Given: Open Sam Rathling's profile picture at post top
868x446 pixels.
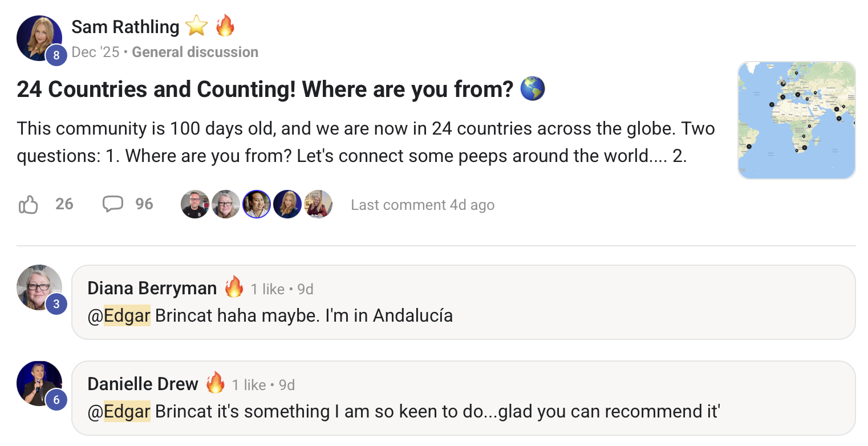Looking at the screenshot, I should 37,36.
